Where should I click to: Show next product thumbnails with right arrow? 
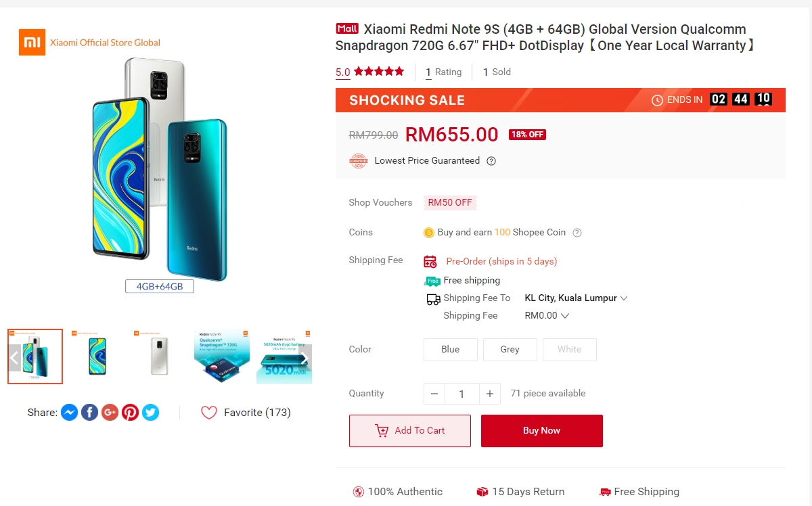pyautogui.click(x=304, y=359)
